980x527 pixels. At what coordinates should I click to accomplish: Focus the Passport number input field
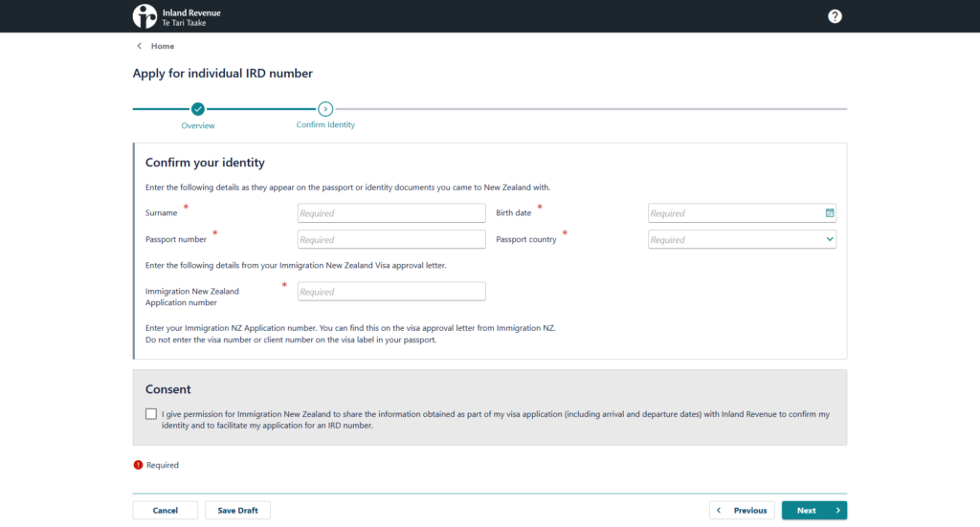click(x=391, y=239)
